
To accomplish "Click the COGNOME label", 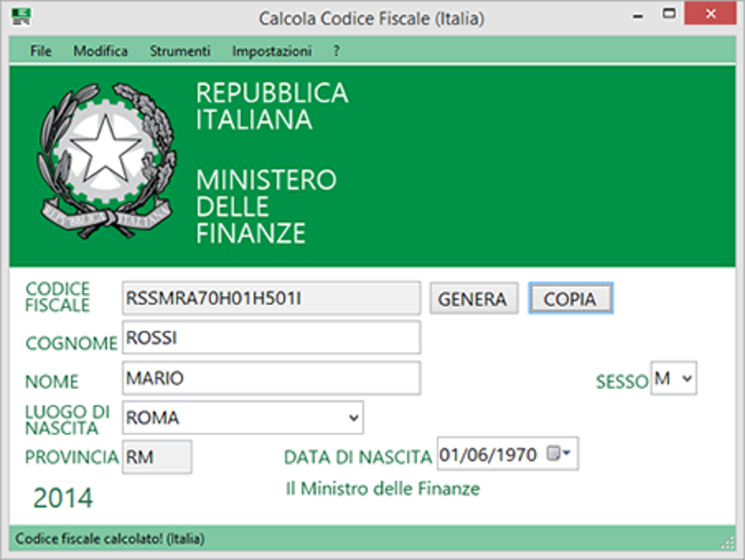I will click(x=72, y=343).
